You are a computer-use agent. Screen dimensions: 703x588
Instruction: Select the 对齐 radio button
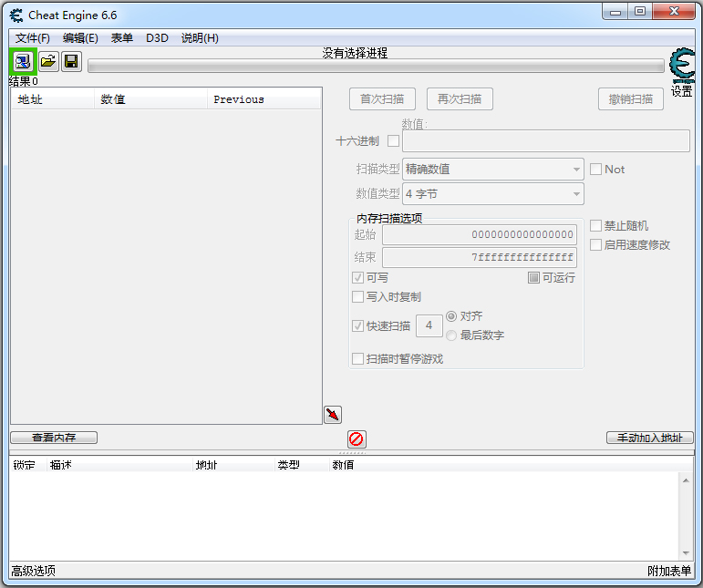451,316
